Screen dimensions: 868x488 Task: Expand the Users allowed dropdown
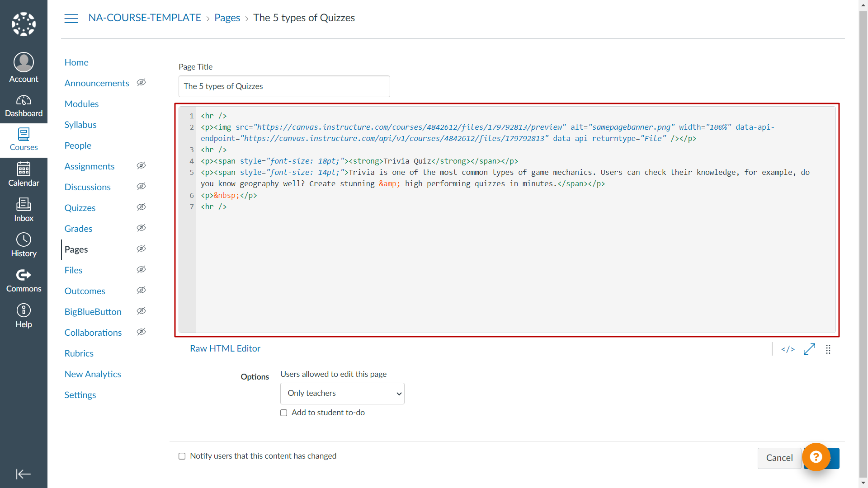click(x=343, y=393)
